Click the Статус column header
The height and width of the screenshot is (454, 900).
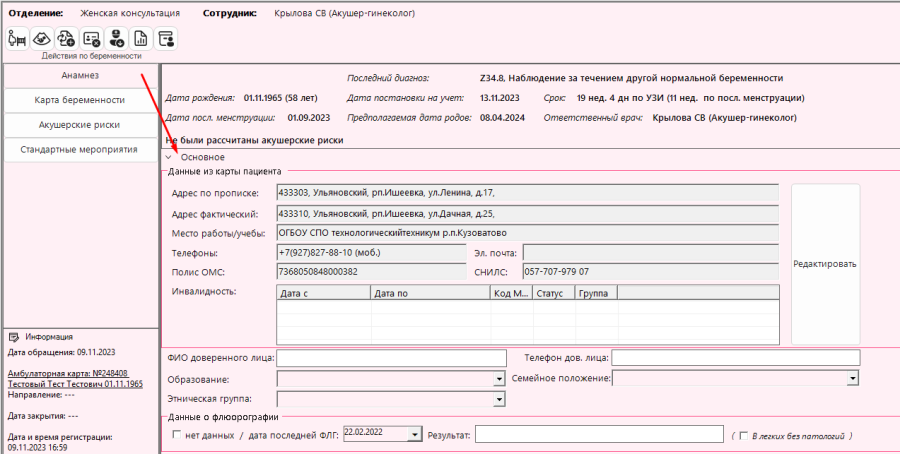click(x=554, y=293)
